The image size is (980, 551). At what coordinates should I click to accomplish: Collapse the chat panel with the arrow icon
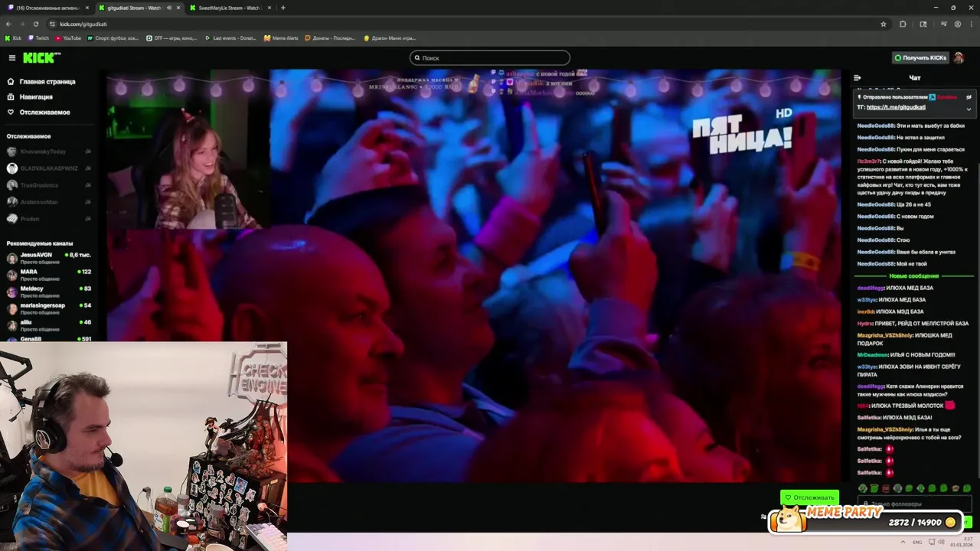pos(857,78)
